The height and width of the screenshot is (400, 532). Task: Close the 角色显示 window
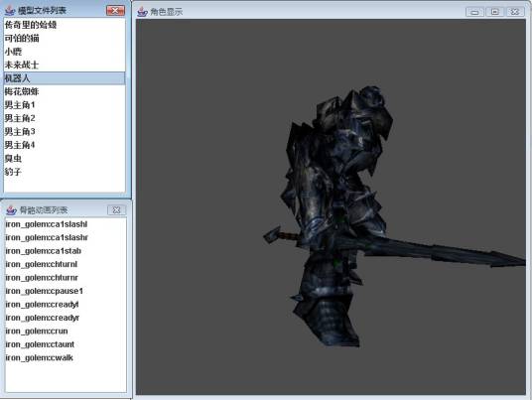click(515, 12)
